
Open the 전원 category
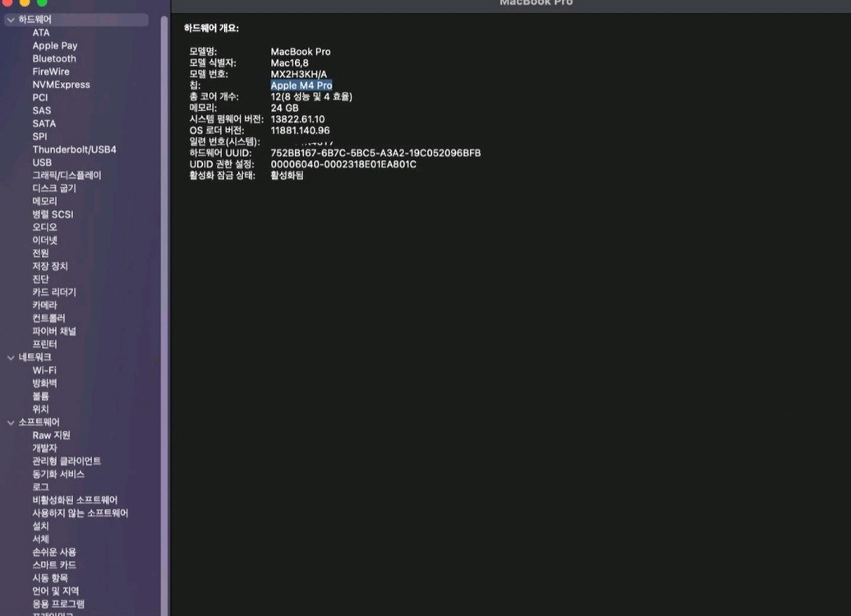coord(40,254)
